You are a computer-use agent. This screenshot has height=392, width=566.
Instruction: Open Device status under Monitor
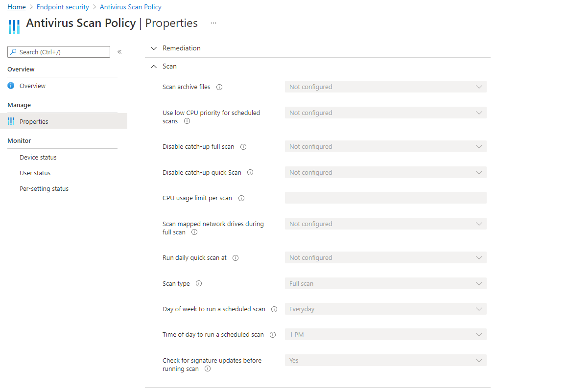tap(38, 158)
